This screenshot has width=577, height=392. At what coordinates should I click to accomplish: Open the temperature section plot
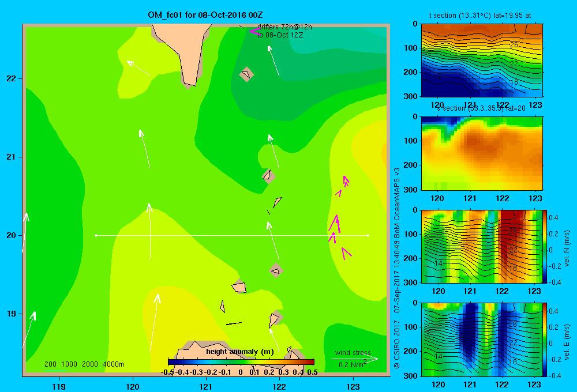pyautogui.click(x=482, y=61)
